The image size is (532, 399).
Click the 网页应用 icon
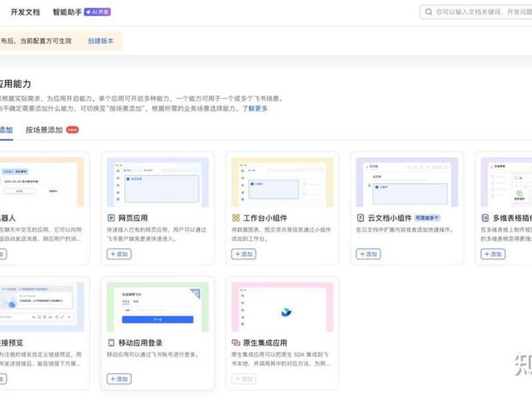tap(111, 218)
